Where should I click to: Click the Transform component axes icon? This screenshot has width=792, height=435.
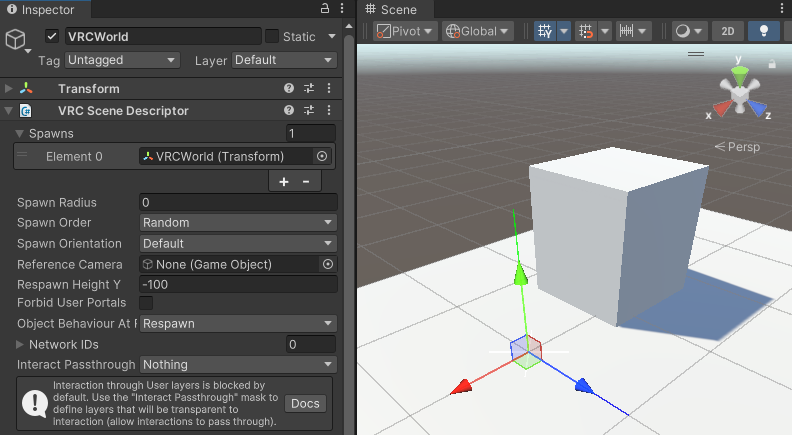(26, 88)
